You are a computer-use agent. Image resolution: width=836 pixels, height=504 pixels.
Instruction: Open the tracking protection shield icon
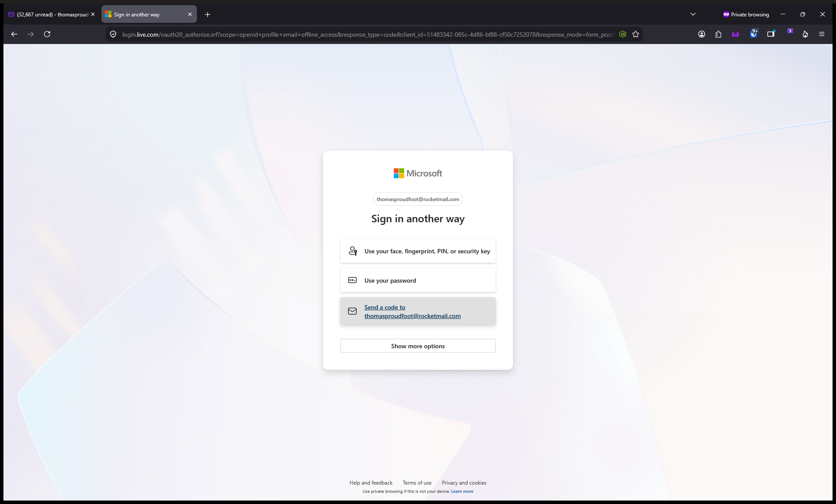113,34
